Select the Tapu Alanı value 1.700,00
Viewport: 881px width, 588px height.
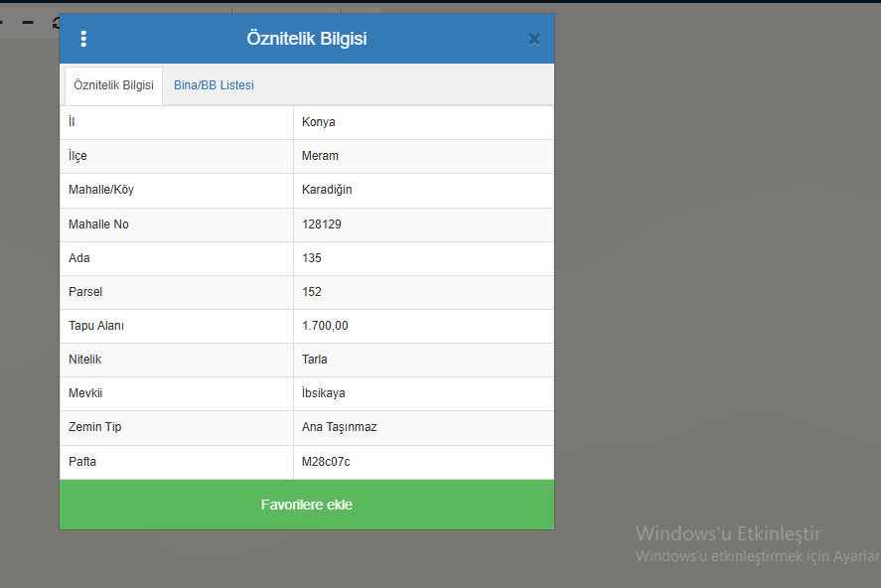[x=325, y=326]
